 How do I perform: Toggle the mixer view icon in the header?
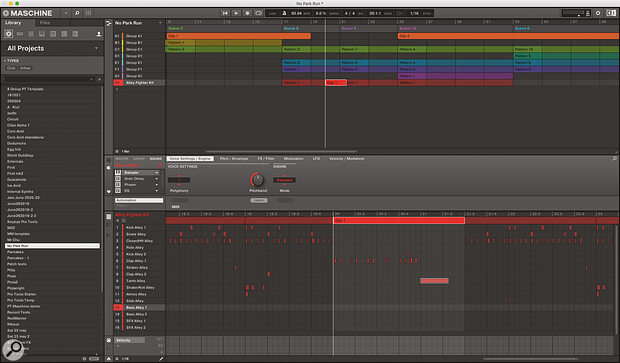pos(88,13)
